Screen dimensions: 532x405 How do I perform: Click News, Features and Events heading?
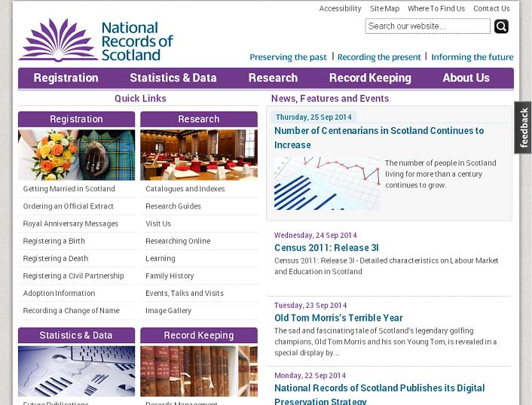(330, 99)
